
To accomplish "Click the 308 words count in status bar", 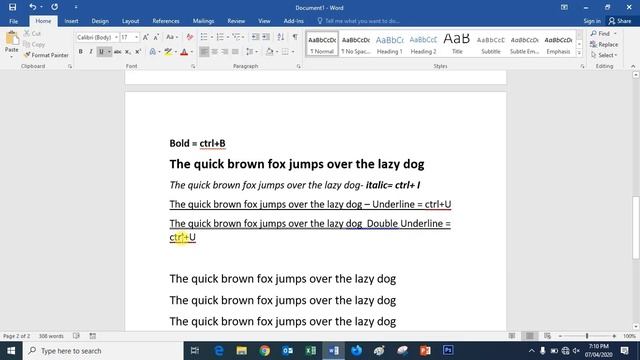I will [x=51, y=336].
